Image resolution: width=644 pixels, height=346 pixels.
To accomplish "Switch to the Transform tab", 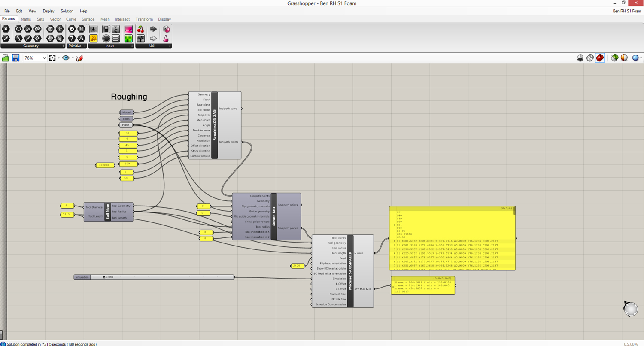I will 144,19.
